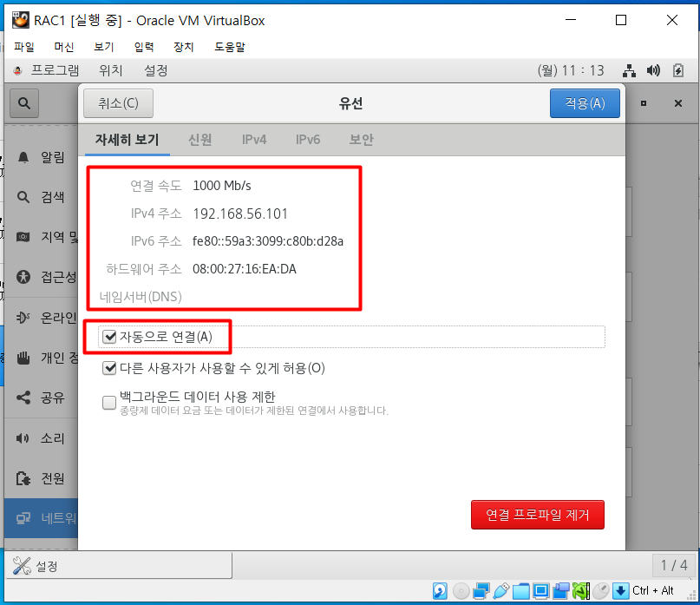Click the IPv6 address fe80::59a3:3099:c80b:d28a
The image size is (700, 605).
[x=268, y=241]
